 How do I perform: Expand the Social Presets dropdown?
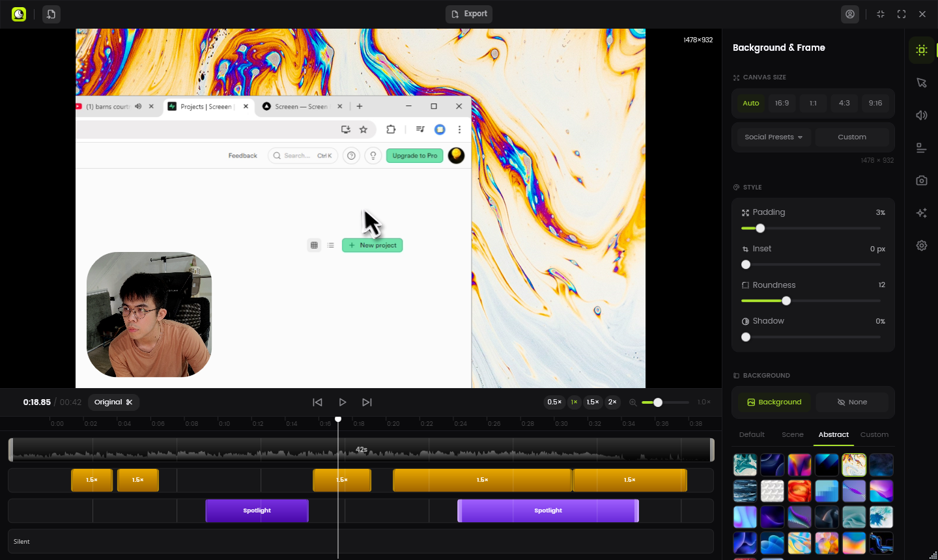pyautogui.click(x=773, y=137)
